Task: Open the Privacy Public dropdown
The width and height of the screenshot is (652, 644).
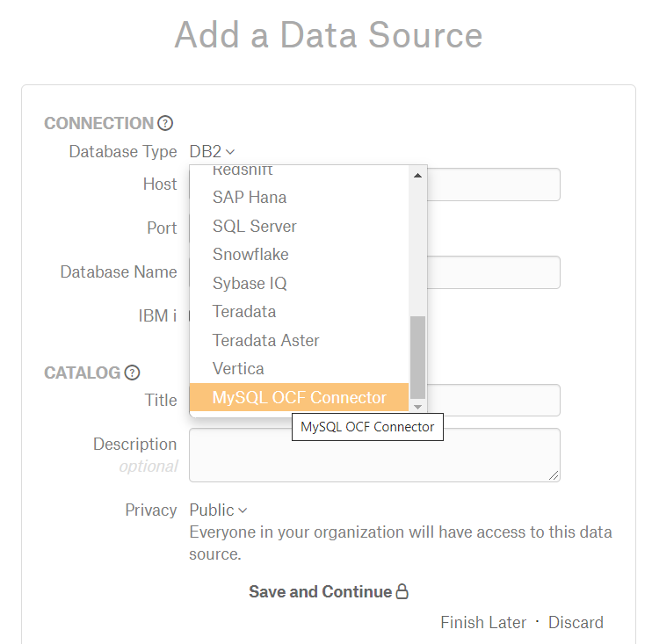Action: point(218,510)
